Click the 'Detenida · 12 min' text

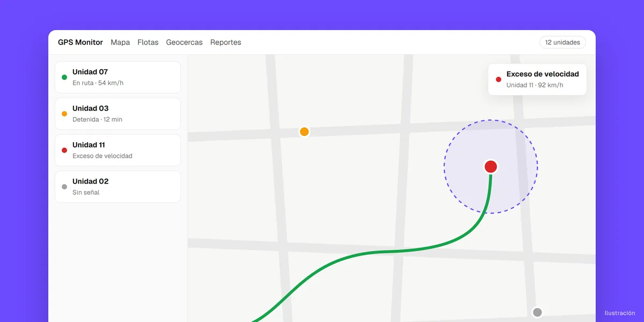[97, 120]
